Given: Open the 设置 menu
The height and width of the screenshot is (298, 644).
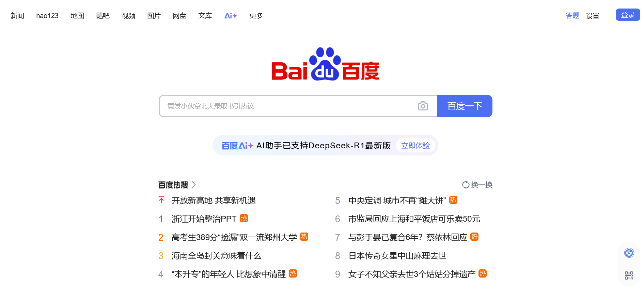Looking at the screenshot, I should click(593, 16).
